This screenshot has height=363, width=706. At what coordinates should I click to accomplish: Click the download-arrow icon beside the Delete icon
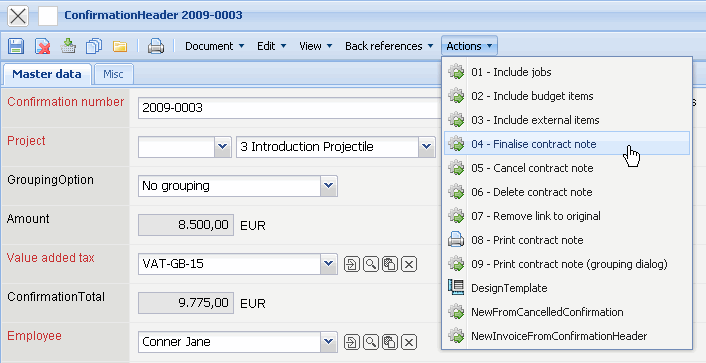pos(68,46)
